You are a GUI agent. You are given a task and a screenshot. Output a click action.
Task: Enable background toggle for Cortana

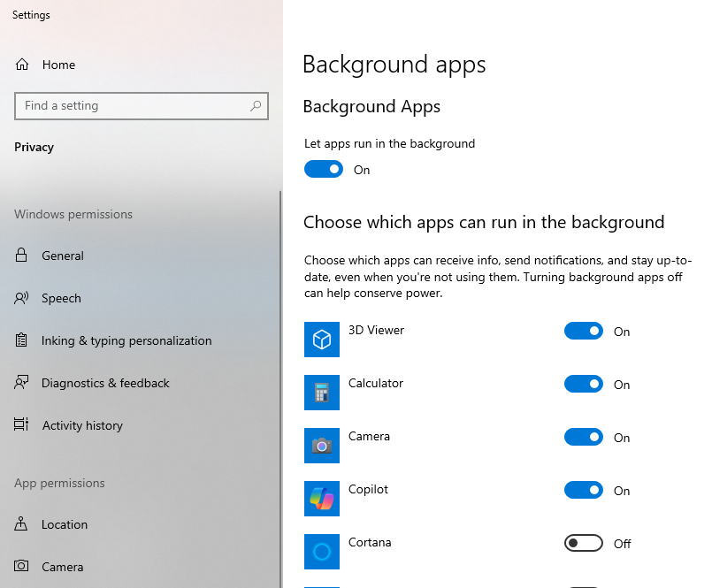coord(584,544)
